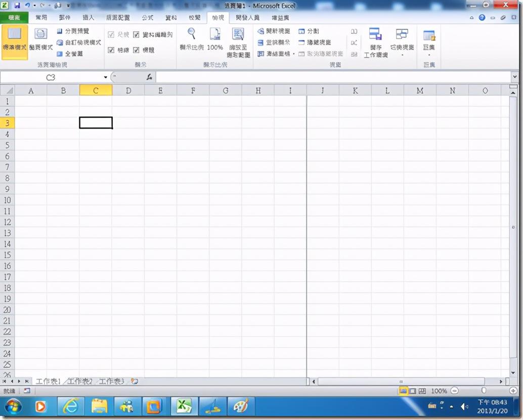Click the Save icon in quick access toolbar
523x420 pixels.
pos(17,6)
